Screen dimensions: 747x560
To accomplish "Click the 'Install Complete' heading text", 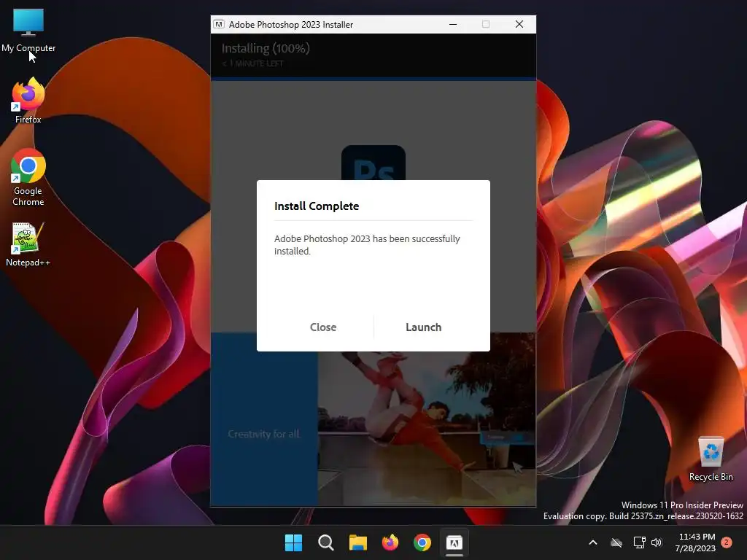I will coord(317,206).
